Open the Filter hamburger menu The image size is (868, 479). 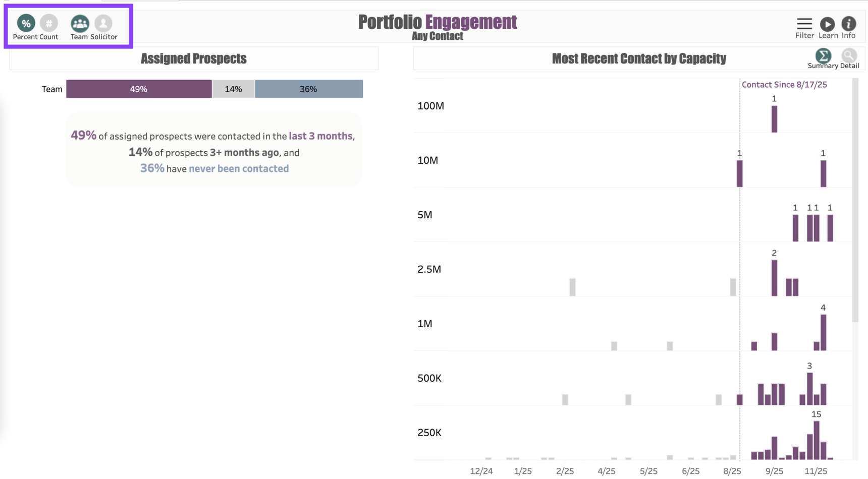pyautogui.click(x=804, y=24)
